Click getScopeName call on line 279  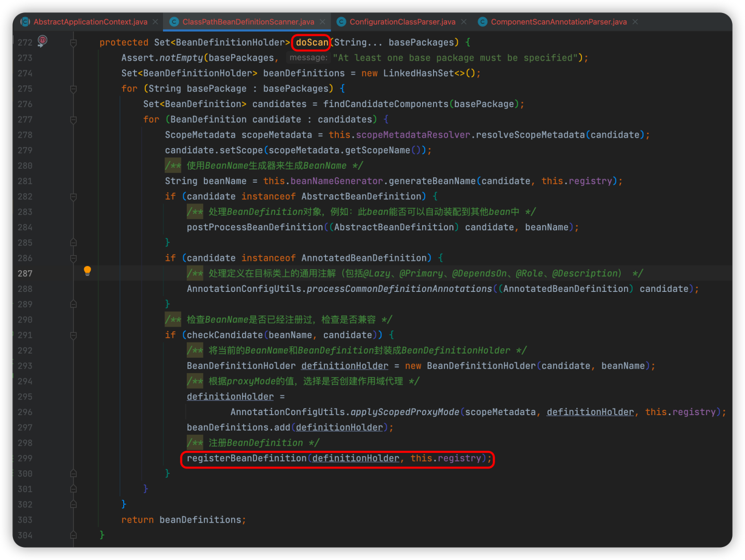click(378, 150)
